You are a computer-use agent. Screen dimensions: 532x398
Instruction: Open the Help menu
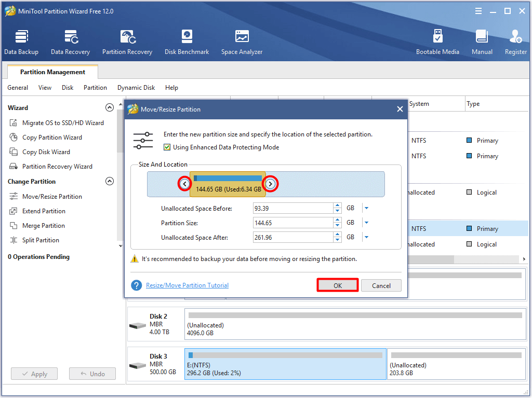tap(171, 88)
